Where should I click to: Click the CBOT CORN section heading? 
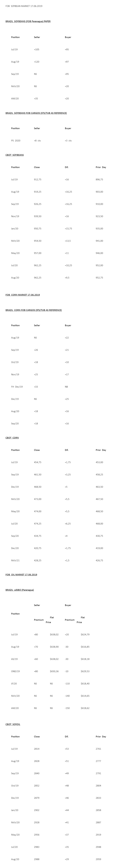tap(12, 438)
